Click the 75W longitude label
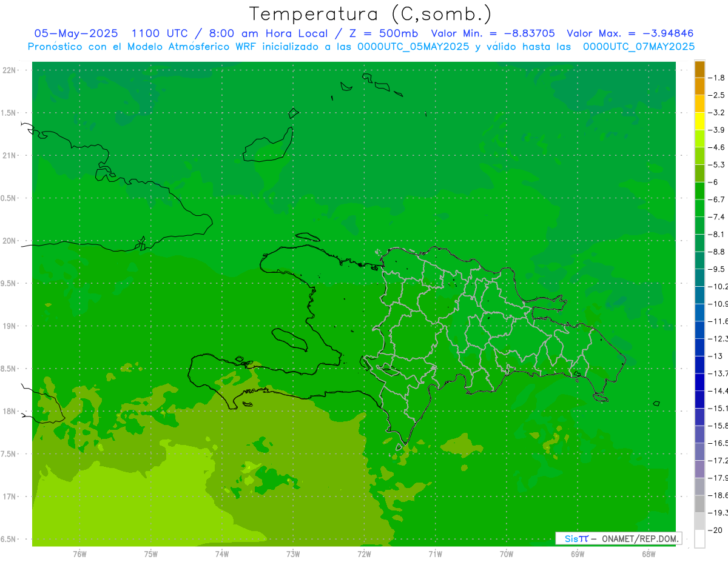 click(150, 554)
